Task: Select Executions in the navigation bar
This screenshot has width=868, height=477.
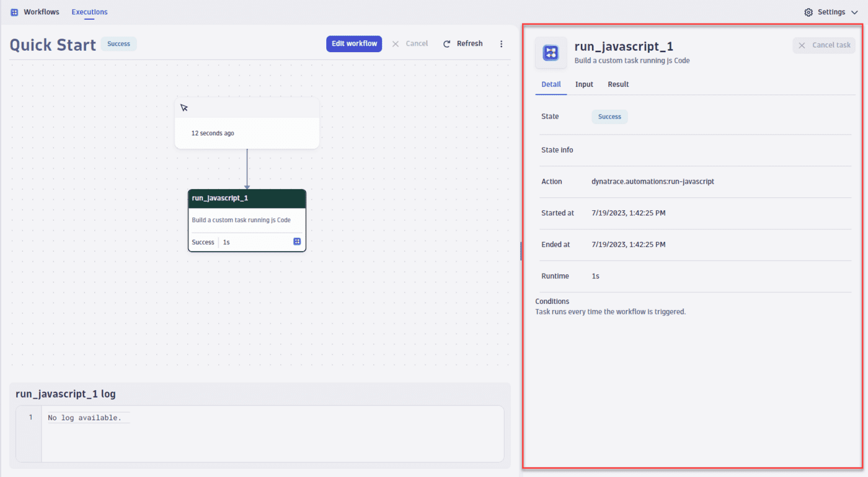Action: [x=89, y=11]
